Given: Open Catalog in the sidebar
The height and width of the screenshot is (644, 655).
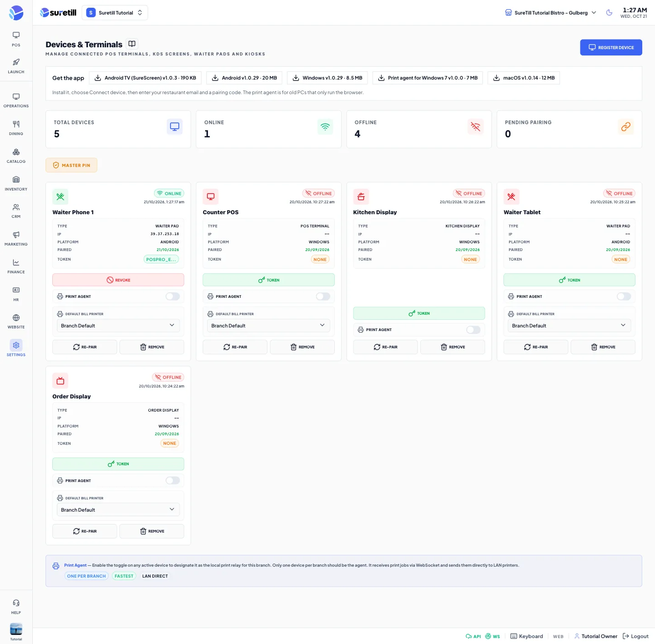Looking at the screenshot, I should tap(16, 156).
